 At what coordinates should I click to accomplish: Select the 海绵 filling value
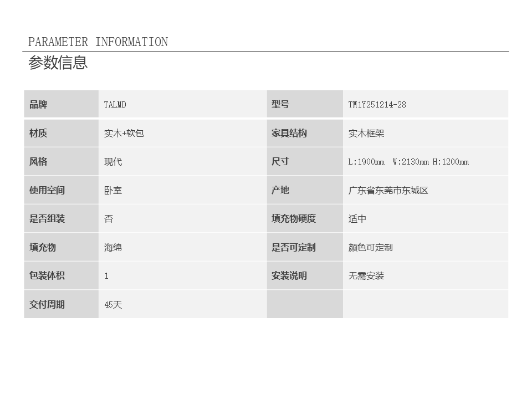[113, 248]
